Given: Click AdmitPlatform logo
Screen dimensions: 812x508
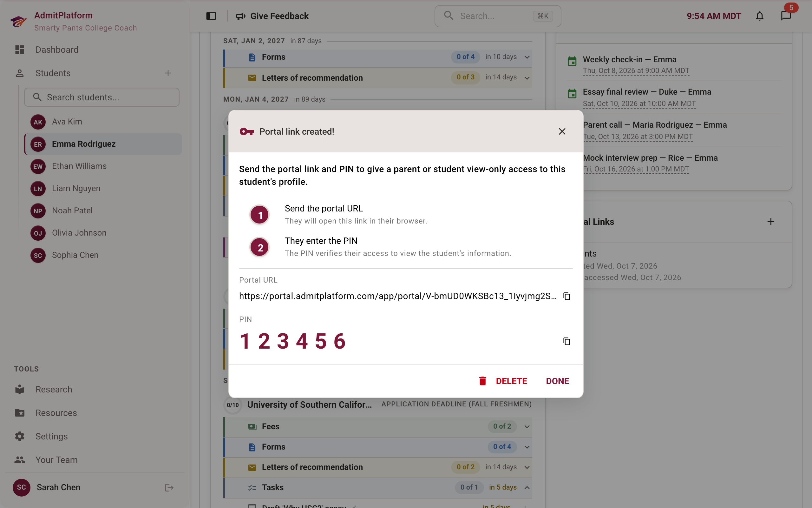Looking at the screenshot, I should (x=18, y=21).
